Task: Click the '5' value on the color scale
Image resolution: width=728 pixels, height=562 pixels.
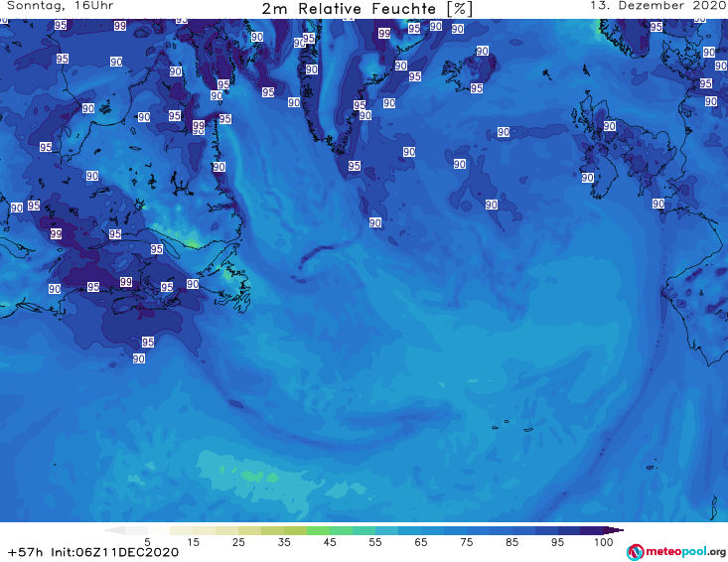Action: (147, 542)
